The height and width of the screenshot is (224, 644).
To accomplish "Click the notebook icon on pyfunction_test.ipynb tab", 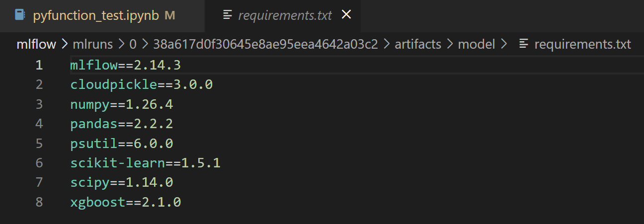I will [x=20, y=15].
